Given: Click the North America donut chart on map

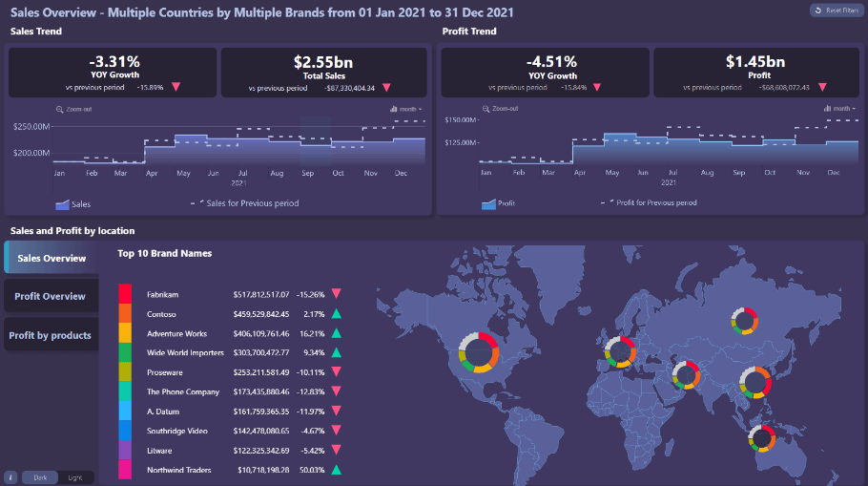Looking at the screenshot, I should click(x=477, y=351).
